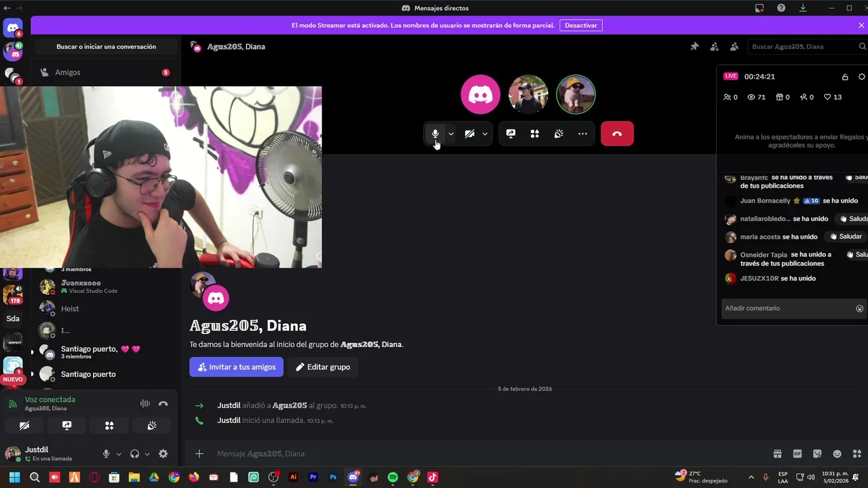Click Buscar o iniciar una conversación
This screenshot has width=868, height=488.
click(106, 47)
